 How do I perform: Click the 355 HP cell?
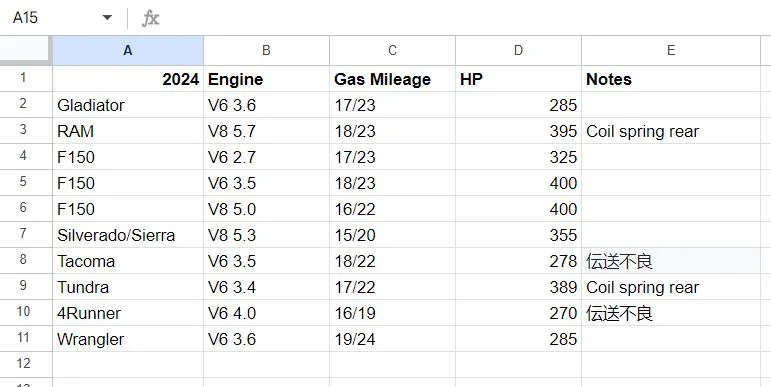click(518, 235)
